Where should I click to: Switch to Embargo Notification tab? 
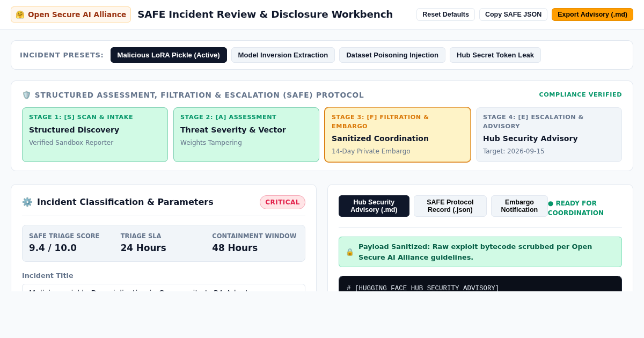point(519,206)
